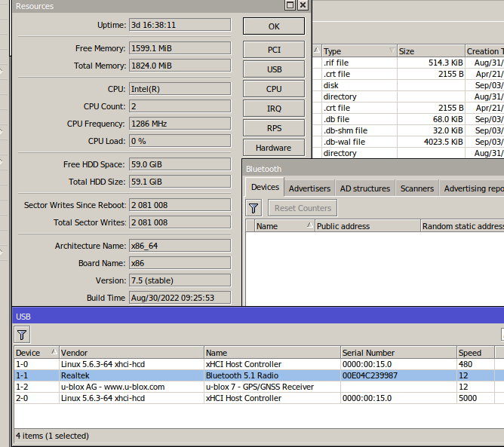Open the filter in the USB window
This screenshot has height=447, width=504.
click(x=22, y=335)
